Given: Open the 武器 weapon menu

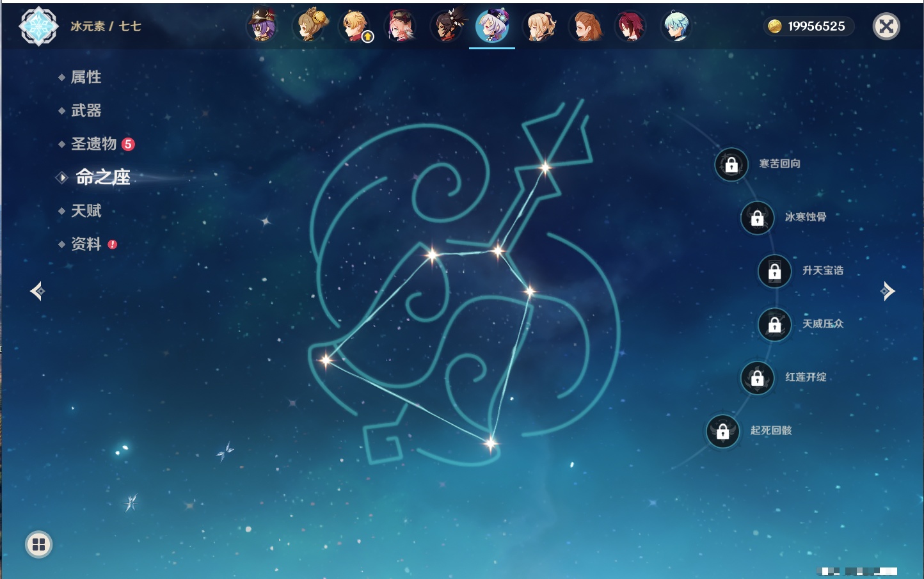Looking at the screenshot, I should pos(86,111).
